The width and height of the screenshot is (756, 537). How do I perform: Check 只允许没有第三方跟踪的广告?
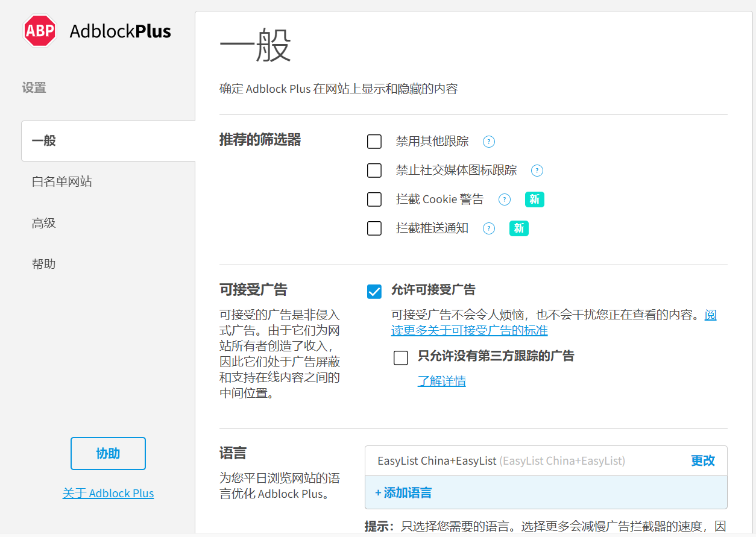click(401, 358)
